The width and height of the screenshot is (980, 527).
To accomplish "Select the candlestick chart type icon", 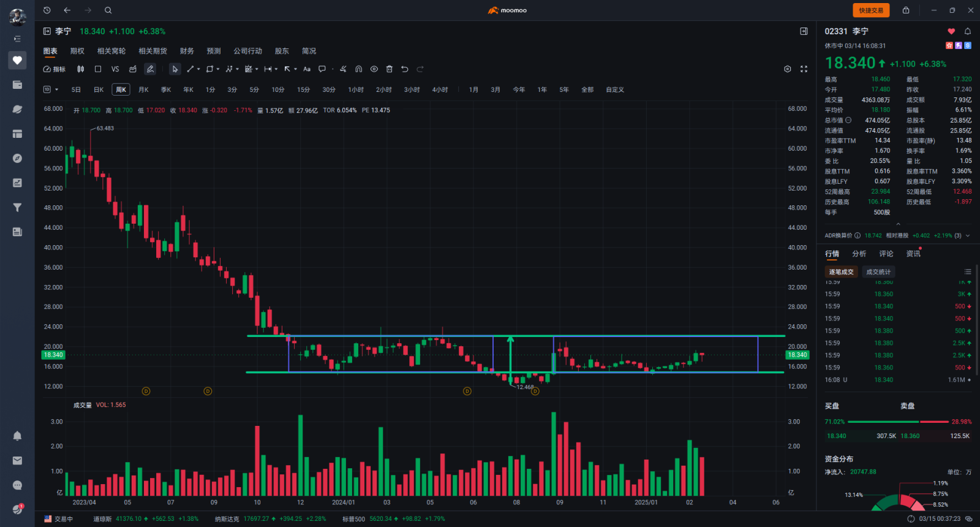I will click(80, 69).
